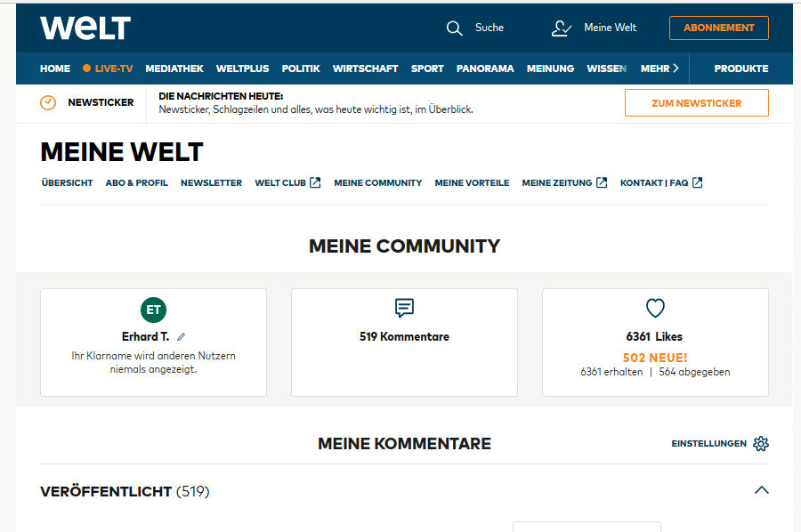Open the Newsletter tab
The height and width of the screenshot is (532, 801).
pyautogui.click(x=212, y=182)
